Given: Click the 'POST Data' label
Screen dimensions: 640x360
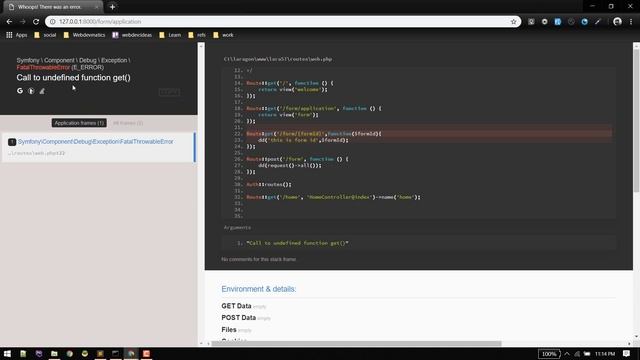Looking at the screenshot, I should click(238, 318).
